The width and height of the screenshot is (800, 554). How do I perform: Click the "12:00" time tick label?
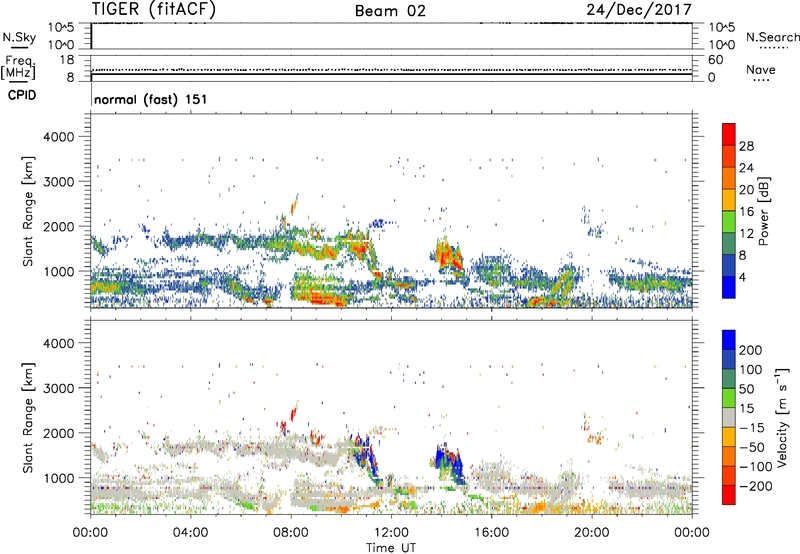pos(391,533)
